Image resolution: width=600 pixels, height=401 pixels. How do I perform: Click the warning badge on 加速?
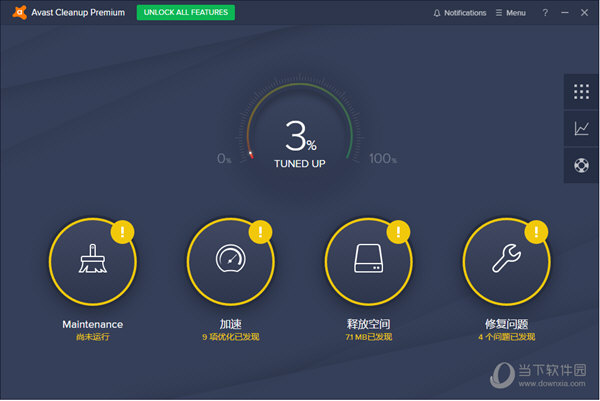click(260, 232)
